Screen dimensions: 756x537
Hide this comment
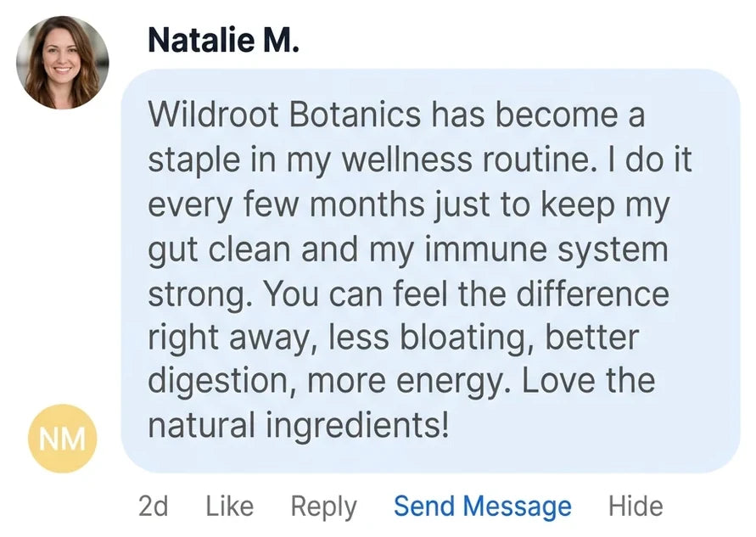click(636, 506)
